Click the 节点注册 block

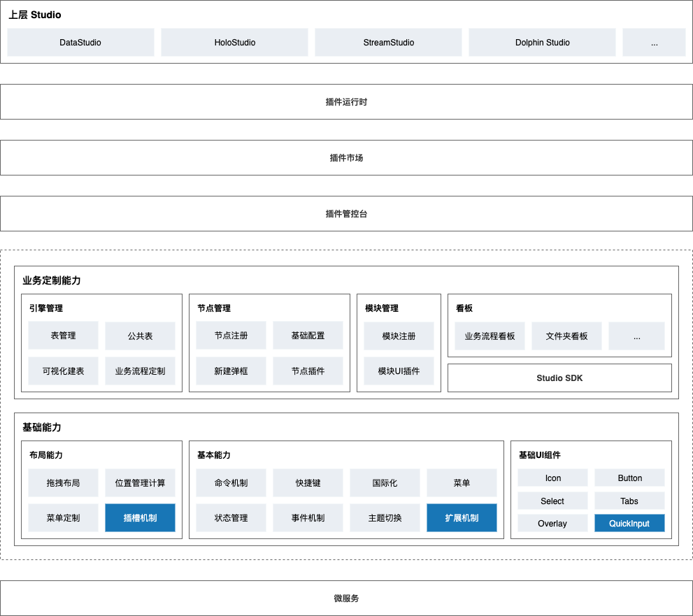[231, 336]
